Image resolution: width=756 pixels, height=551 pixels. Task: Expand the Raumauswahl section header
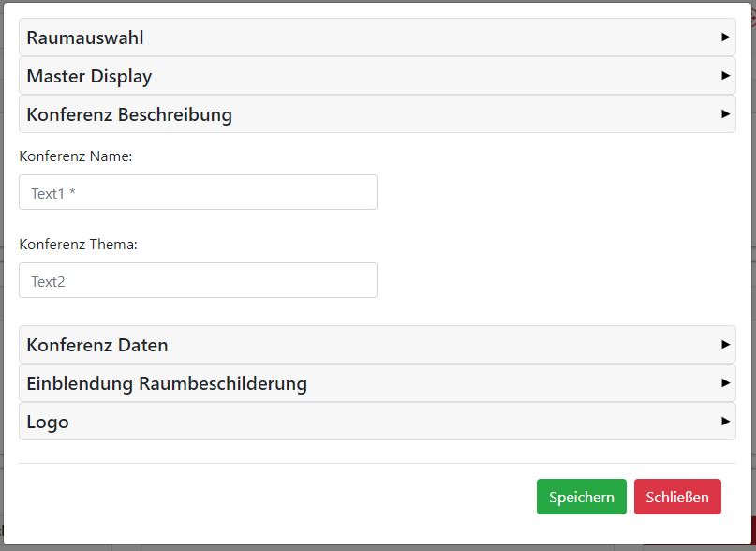pyautogui.click(x=85, y=38)
